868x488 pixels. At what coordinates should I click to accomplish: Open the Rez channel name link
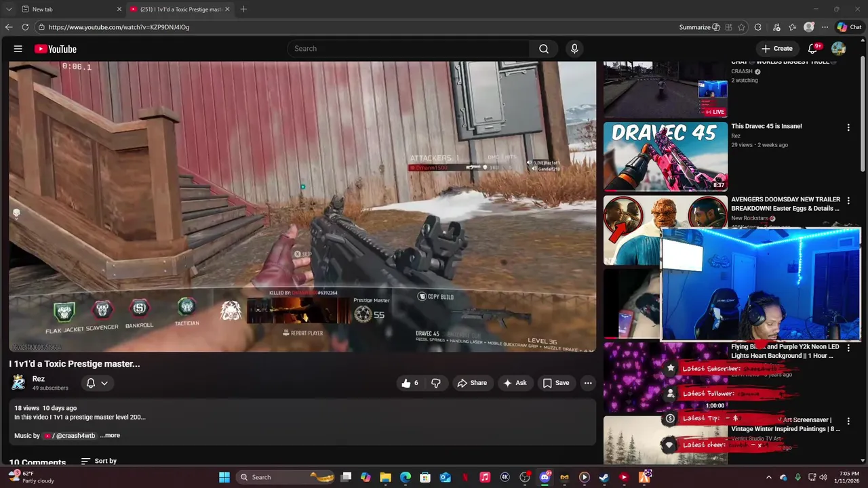pos(39,379)
